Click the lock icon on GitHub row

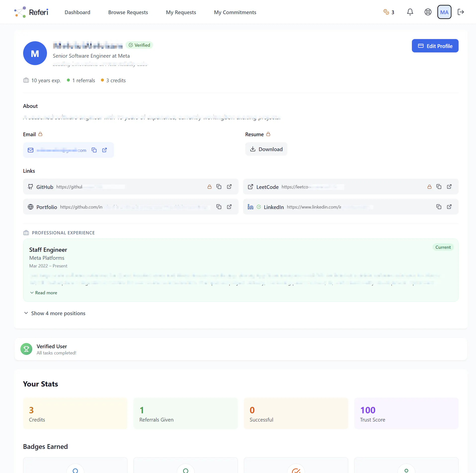click(x=209, y=187)
